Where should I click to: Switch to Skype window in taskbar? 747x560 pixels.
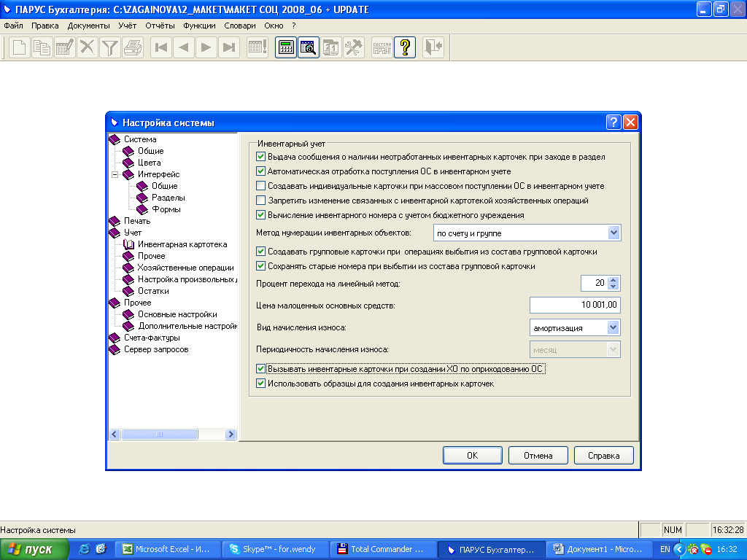276,549
